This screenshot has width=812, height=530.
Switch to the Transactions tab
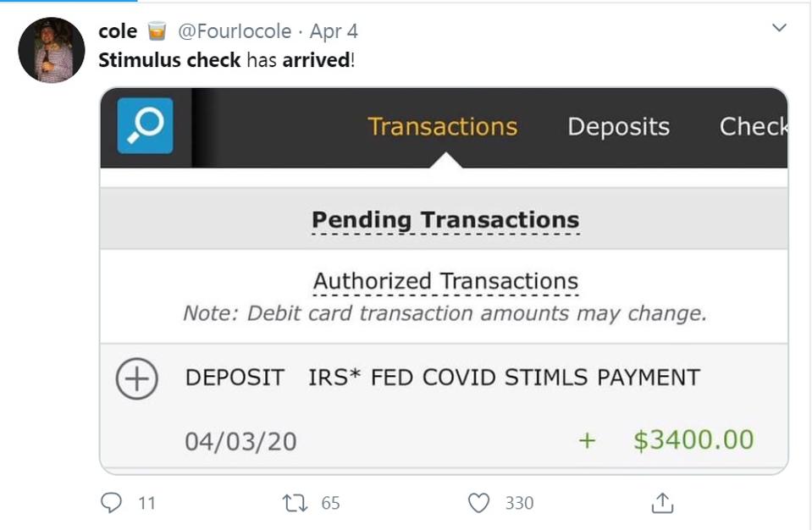pos(442,127)
